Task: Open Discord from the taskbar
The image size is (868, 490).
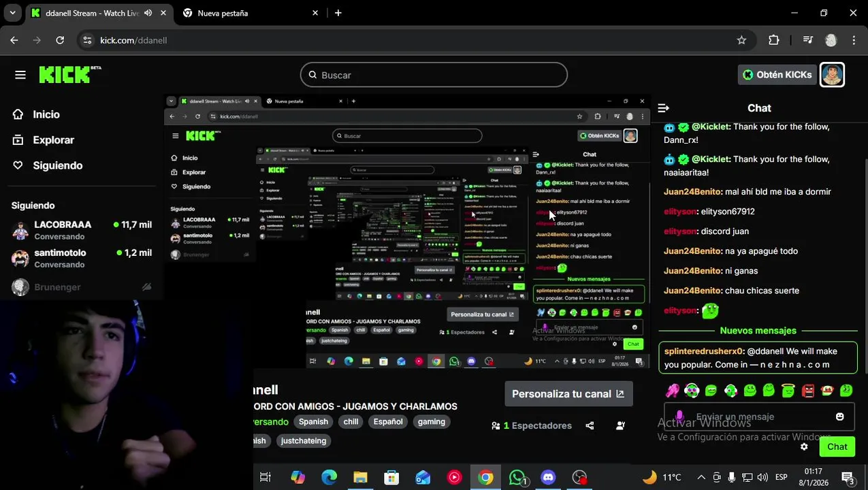Action: (x=548, y=477)
